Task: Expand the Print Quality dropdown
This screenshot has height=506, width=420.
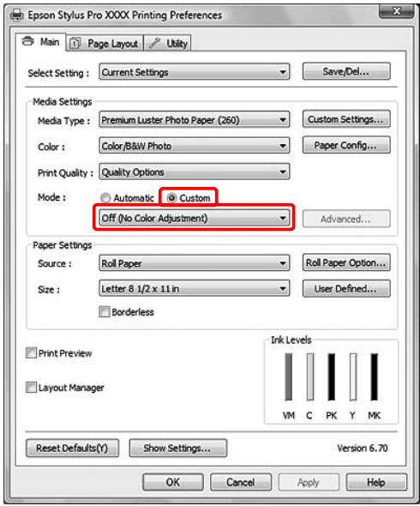Action: coord(195,172)
